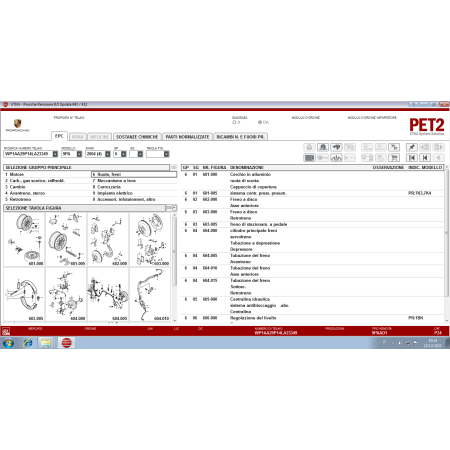Screen dimensions: 450x450
Task: Click the greyed-out key toolbar icon
Action: (323, 158)
